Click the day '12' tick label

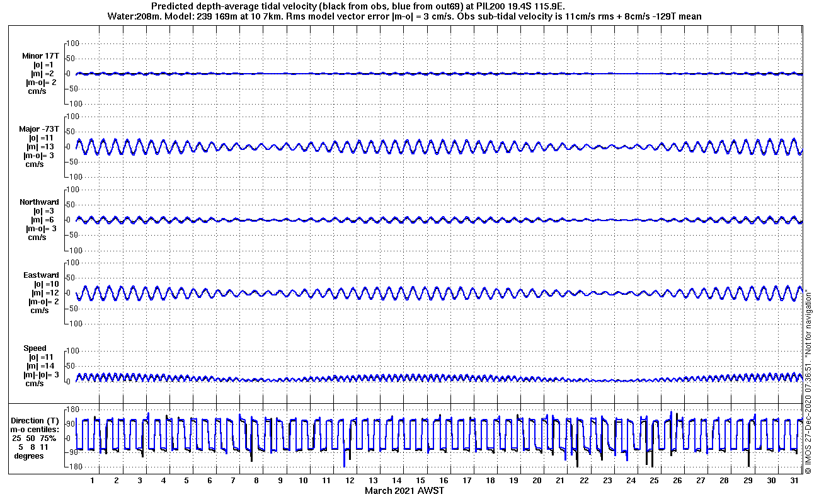coord(350,481)
